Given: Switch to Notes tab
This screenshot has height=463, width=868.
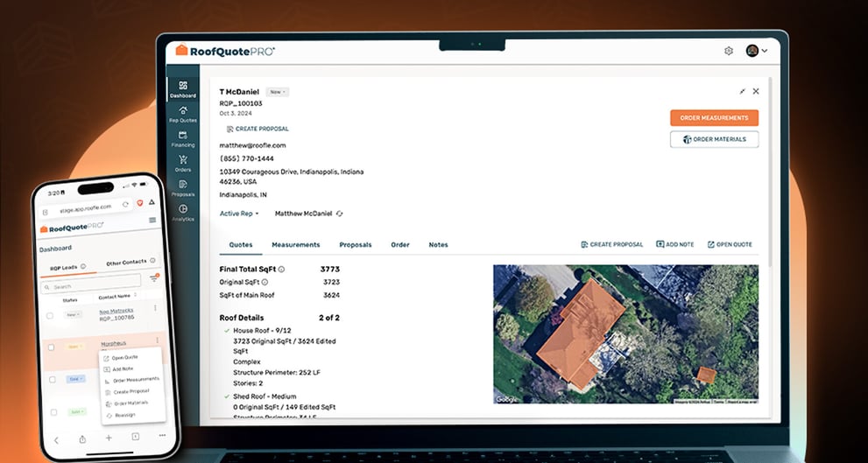Looking at the screenshot, I should pyautogui.click(x=439, y=244).
